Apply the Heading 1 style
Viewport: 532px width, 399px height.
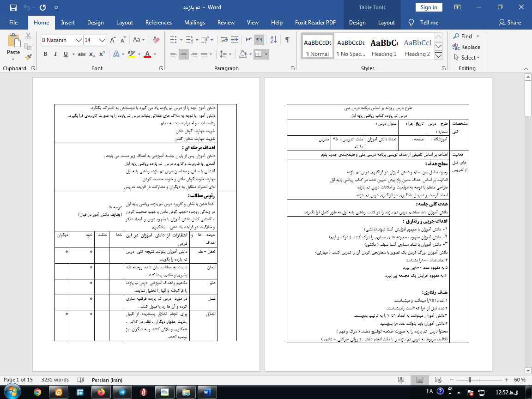(x=384, y=47)
